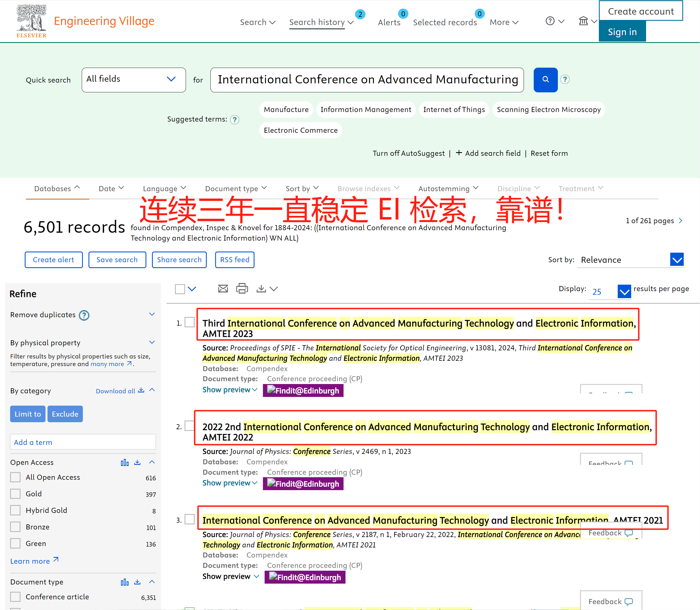Screen dimensions: 700x610
Task: Click the Create alert button
Action: [53, 260]
